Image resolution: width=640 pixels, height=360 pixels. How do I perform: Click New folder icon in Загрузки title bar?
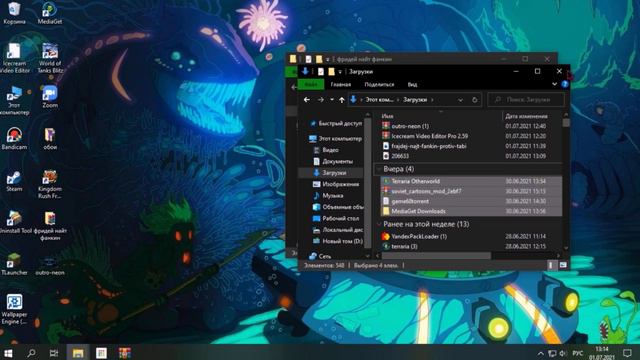point(331,71)
